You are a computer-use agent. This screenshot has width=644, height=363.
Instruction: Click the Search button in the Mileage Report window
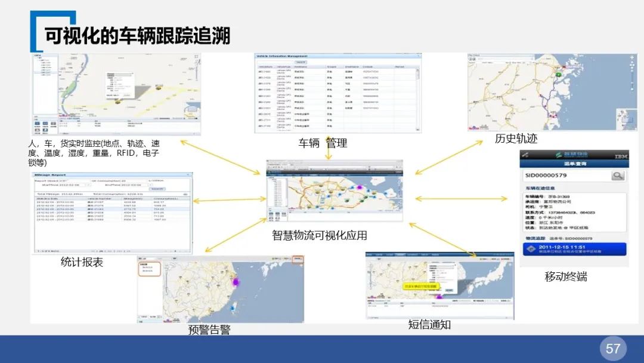click(x=157, y=189)
